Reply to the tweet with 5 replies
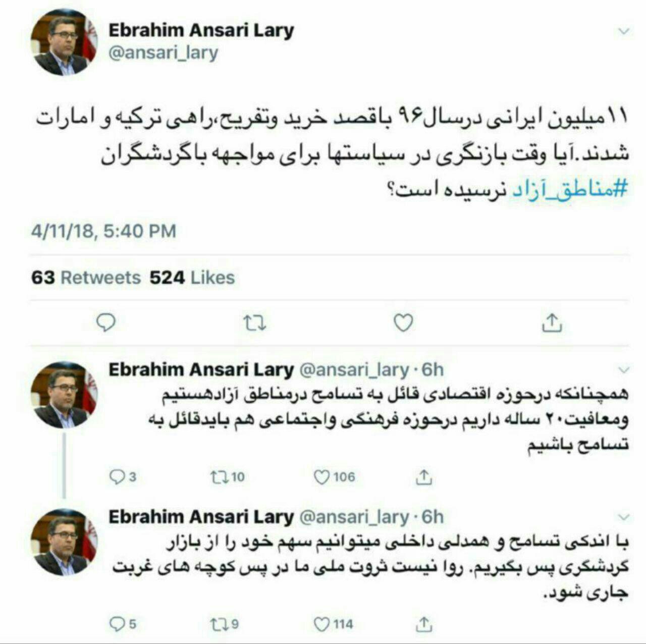Screen dimensions: 646x644 123,624
